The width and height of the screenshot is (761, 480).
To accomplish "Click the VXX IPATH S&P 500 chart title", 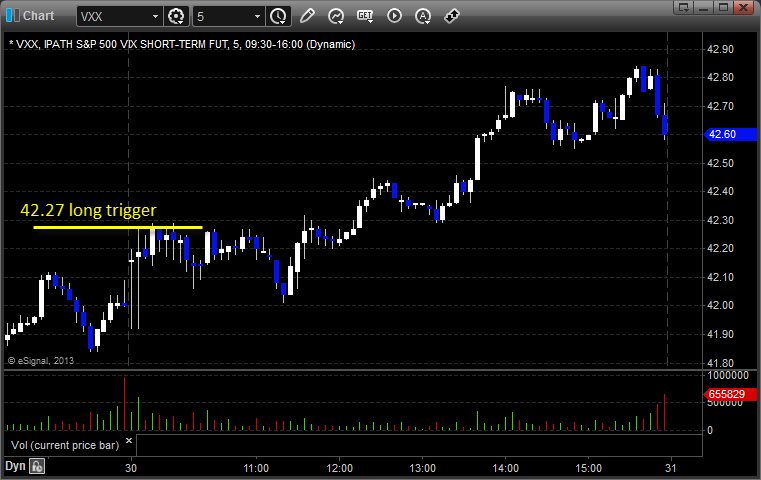I will pos(182,44).
